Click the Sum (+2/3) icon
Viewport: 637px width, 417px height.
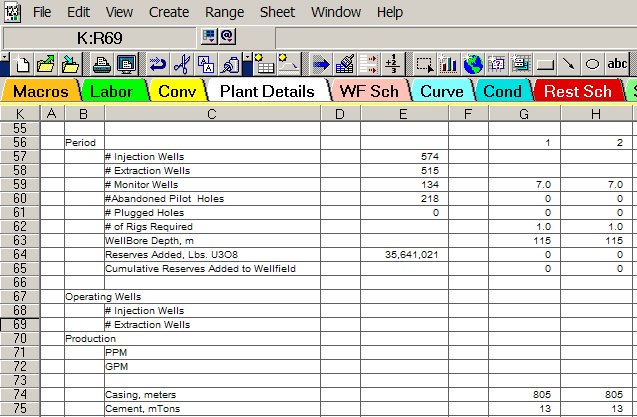coord(393,64)
